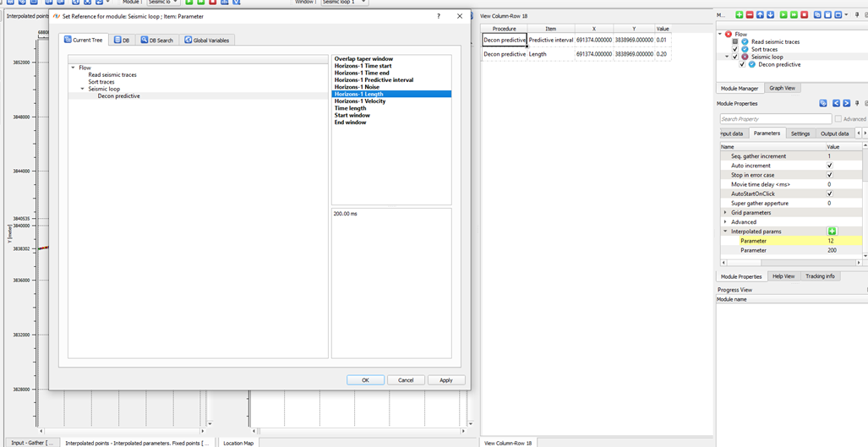
Task: Toggle the Auto increment checkbox
Action: [x=829, y=166]
